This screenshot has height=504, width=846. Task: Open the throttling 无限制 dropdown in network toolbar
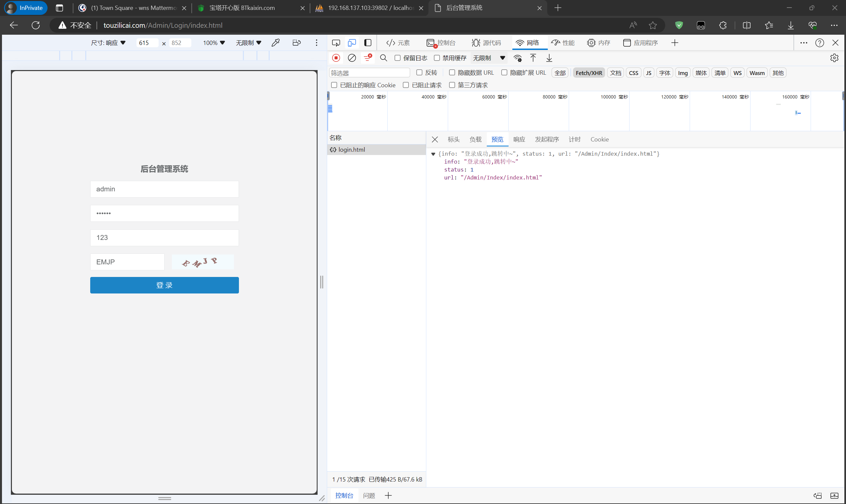(x=489, y=58)
